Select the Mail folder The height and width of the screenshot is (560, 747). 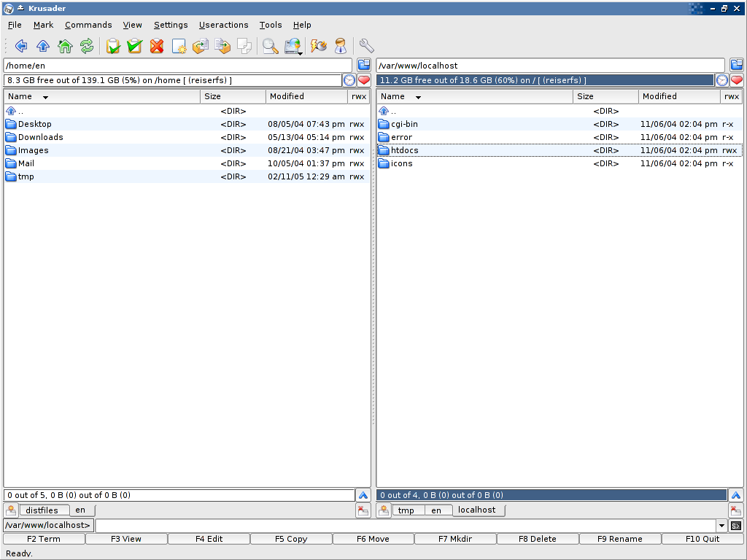point(187,163)
